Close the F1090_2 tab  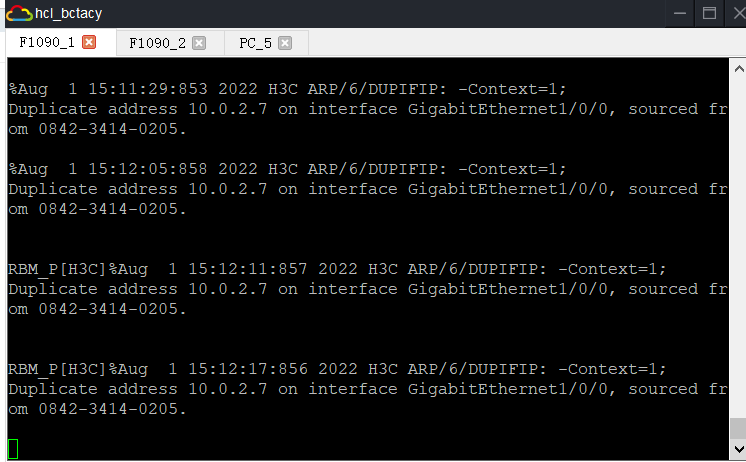(x=199, y=43)
